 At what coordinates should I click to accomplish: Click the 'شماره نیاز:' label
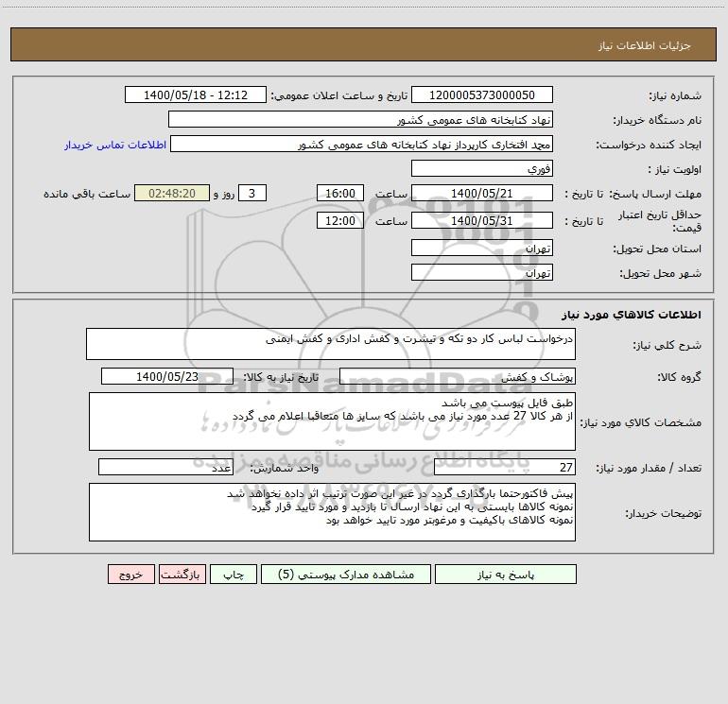pos(675,96)
